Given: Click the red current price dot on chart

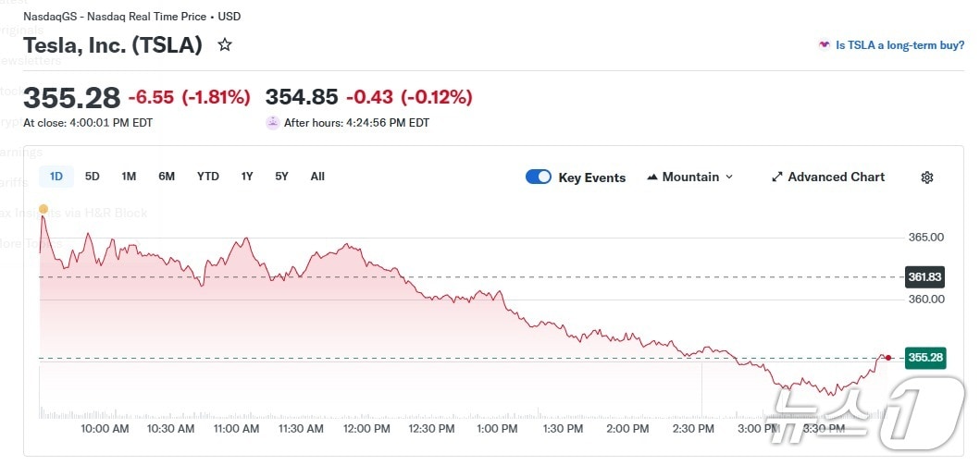Looking at the screenshot, I should pos(889,358).
